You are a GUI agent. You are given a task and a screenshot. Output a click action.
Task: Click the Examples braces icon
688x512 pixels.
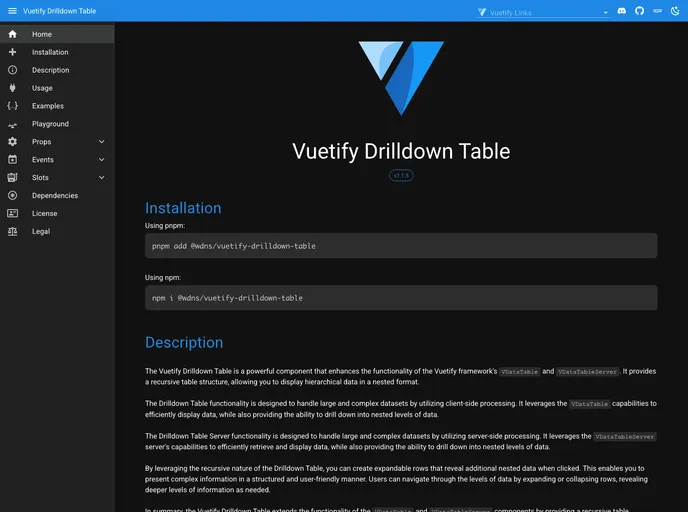click(x=12, y=106)
